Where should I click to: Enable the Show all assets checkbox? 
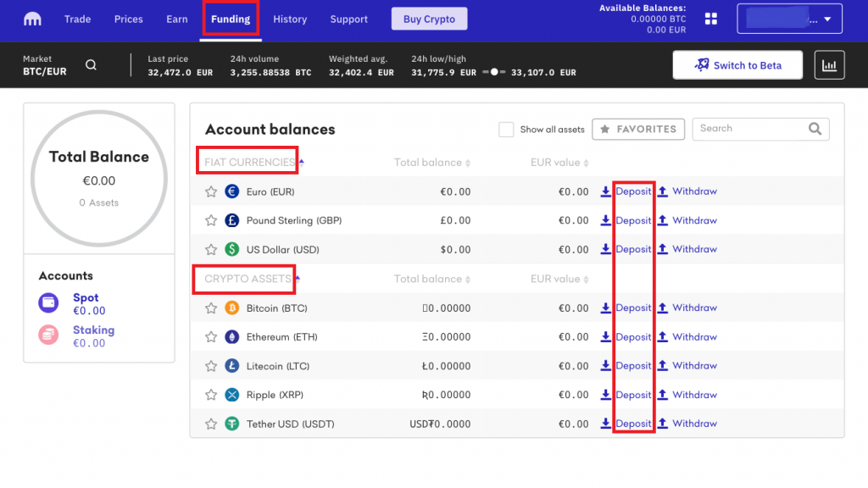click(506, 130)
